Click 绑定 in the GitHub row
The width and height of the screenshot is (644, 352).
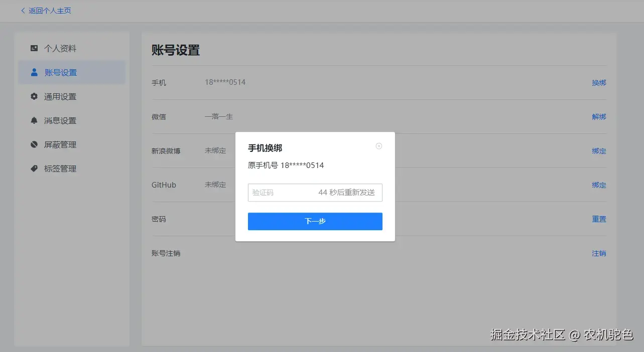[x=599, y=185]
